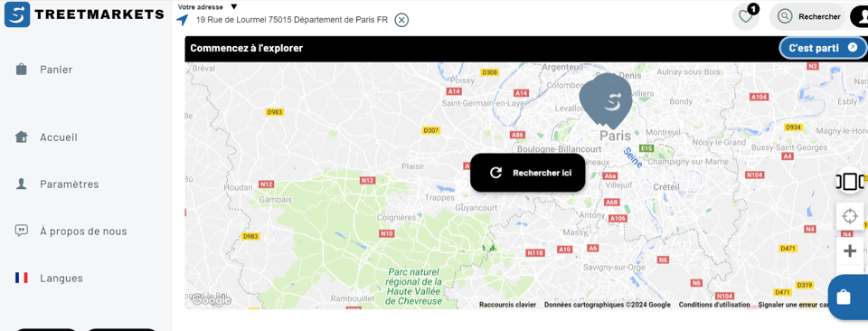Click the Rechercher search field
Image resolution: width=868 pixels, height=331 pixels.
(808, 16)
